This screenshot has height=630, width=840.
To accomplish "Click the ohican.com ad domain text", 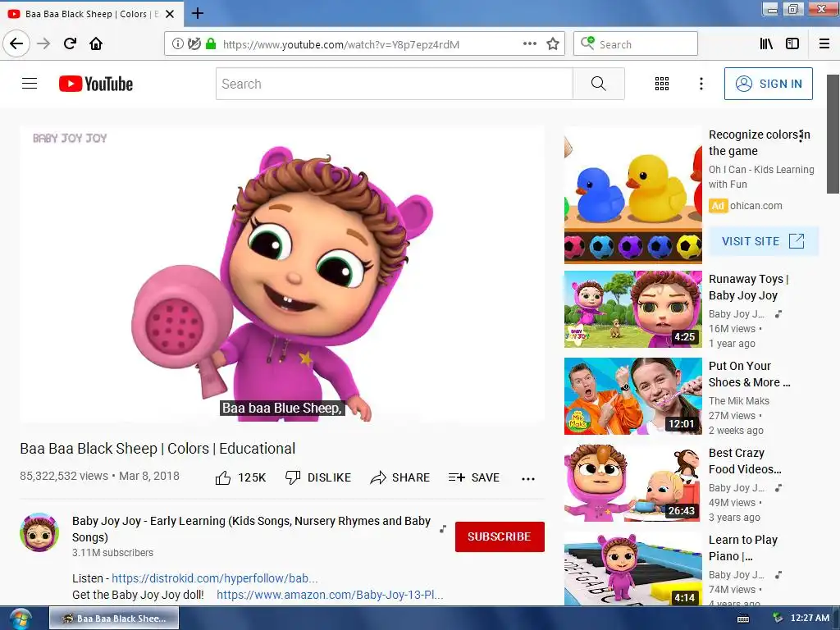I will click(756, 206).
